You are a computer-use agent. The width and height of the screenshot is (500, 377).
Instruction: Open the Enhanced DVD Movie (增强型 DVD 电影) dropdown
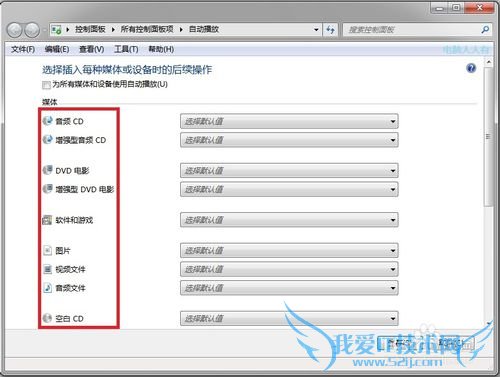(x=289, y=189)
